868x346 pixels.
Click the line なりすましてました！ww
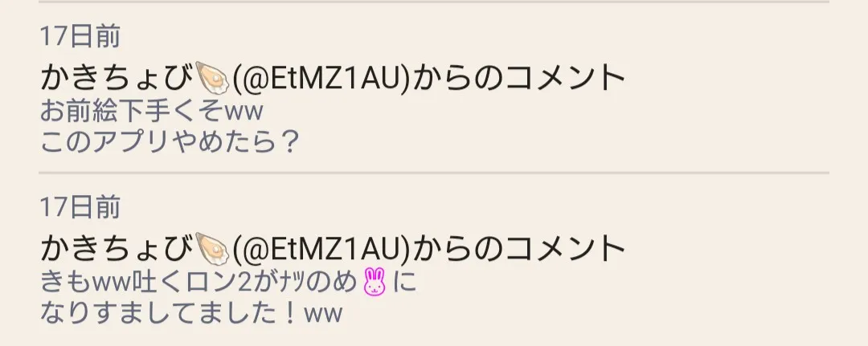click(x=191, y=313)
